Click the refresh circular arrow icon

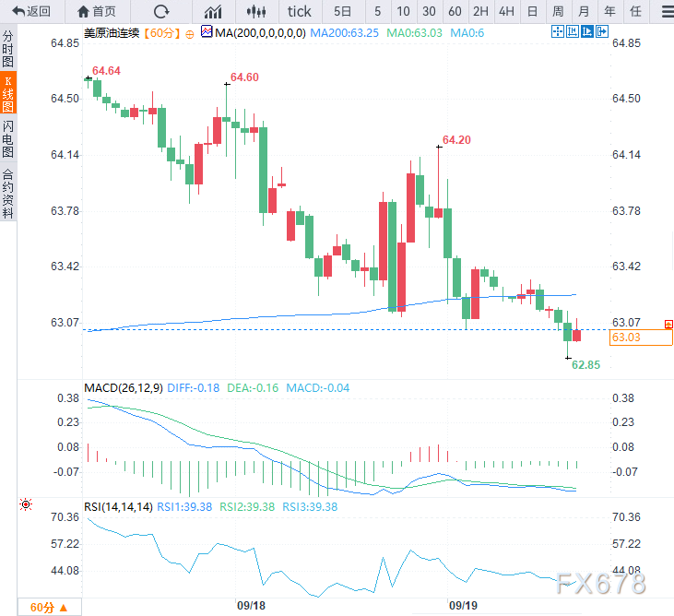[x=161, y=12]
